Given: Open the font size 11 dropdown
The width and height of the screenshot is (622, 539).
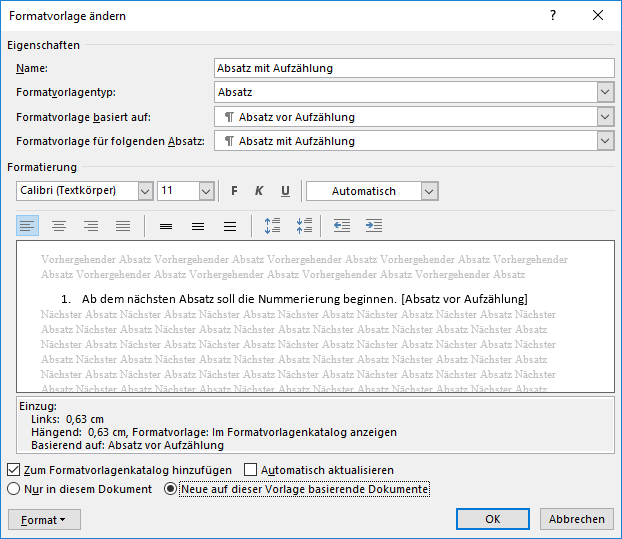Looking at the screenshot, I should click(x=206, y=191).
